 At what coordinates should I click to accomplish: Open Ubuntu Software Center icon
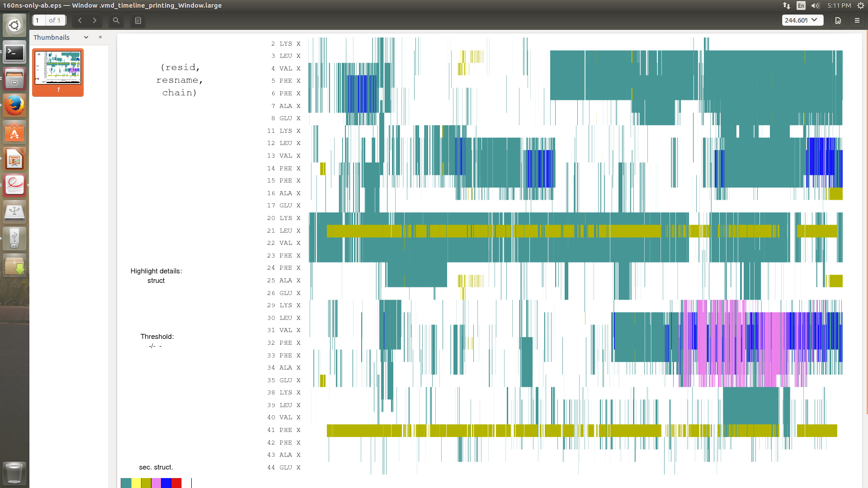pyautogui.click(x=14, y=133)
